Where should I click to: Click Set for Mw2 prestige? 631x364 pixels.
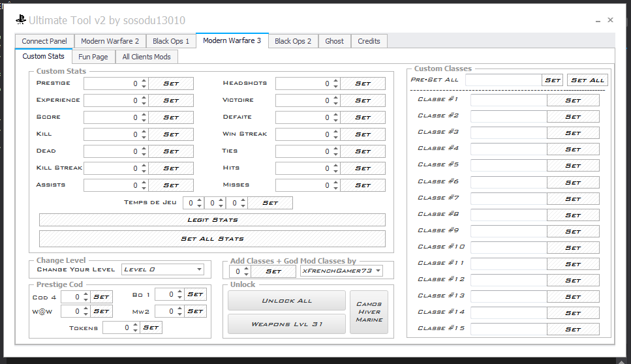coord(195,311)
